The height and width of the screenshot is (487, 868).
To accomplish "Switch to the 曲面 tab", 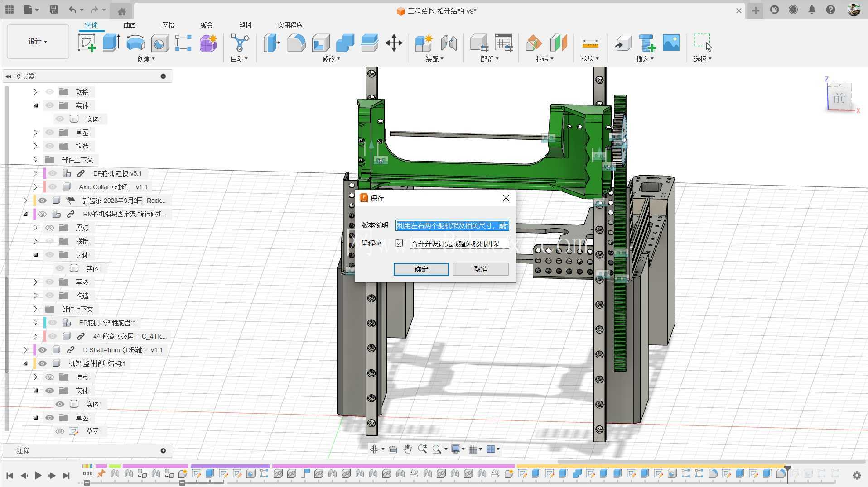I will (x=130, y=25).
